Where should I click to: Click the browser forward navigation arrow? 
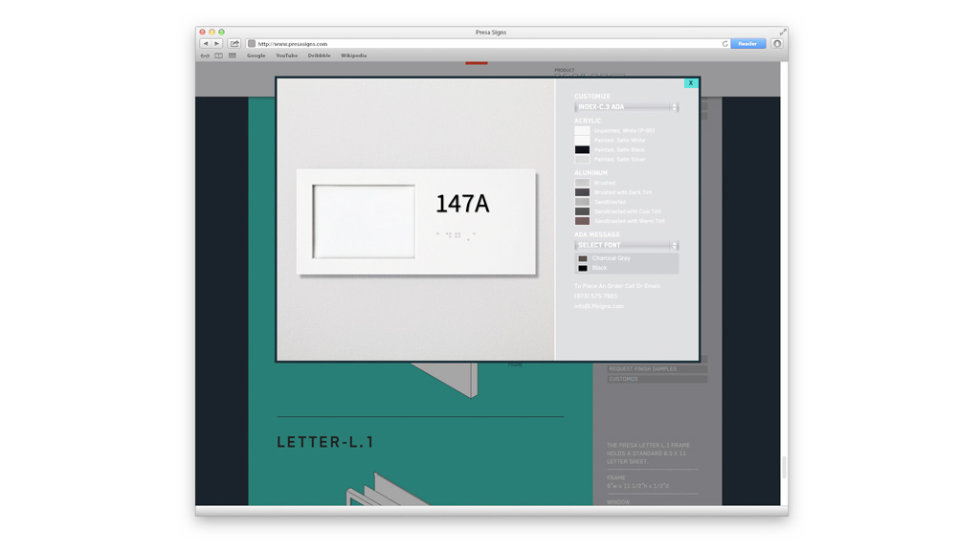[x=216, y=43]
